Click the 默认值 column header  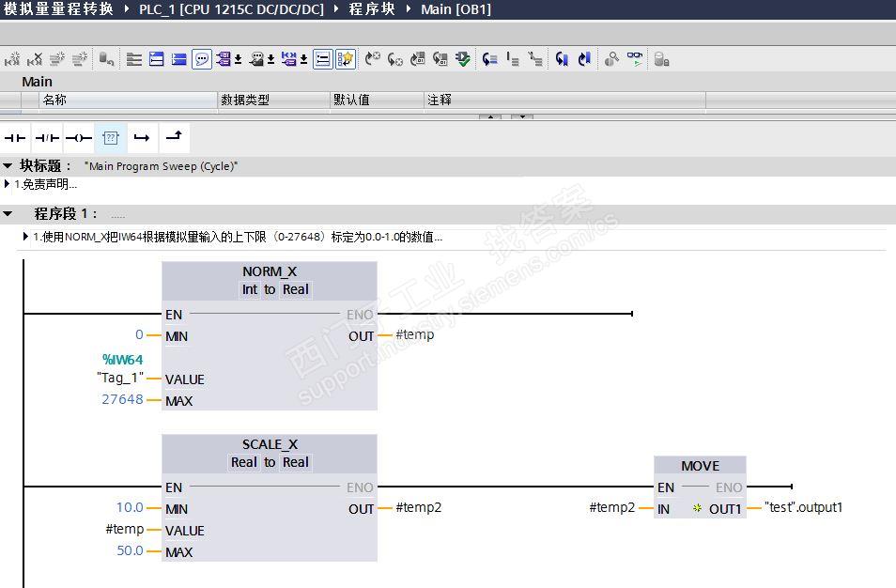(x=378, y=100)
